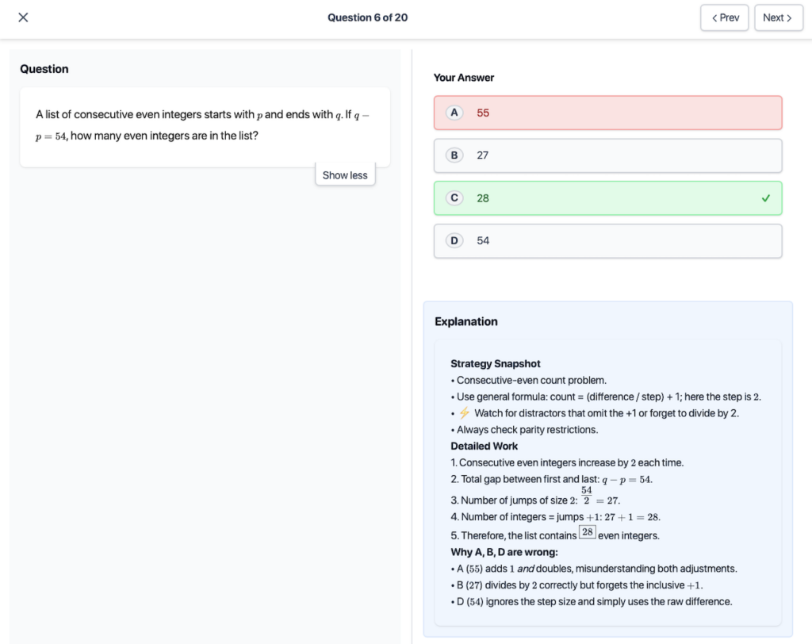Click the green checkmark on option C
Viewport: 812px width, 644px height.
pyautogui.click(x=765, y=198)
